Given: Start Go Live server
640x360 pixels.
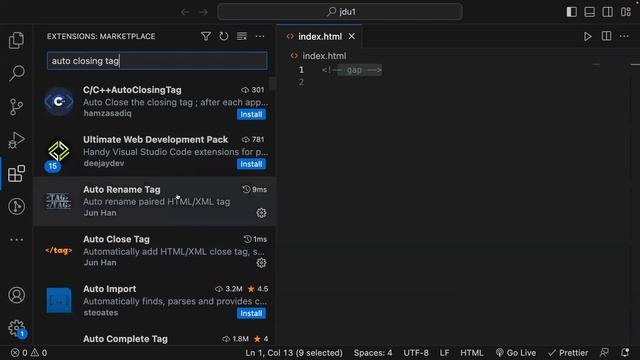Looking at the screenshot, I should (x=516, y=353).
